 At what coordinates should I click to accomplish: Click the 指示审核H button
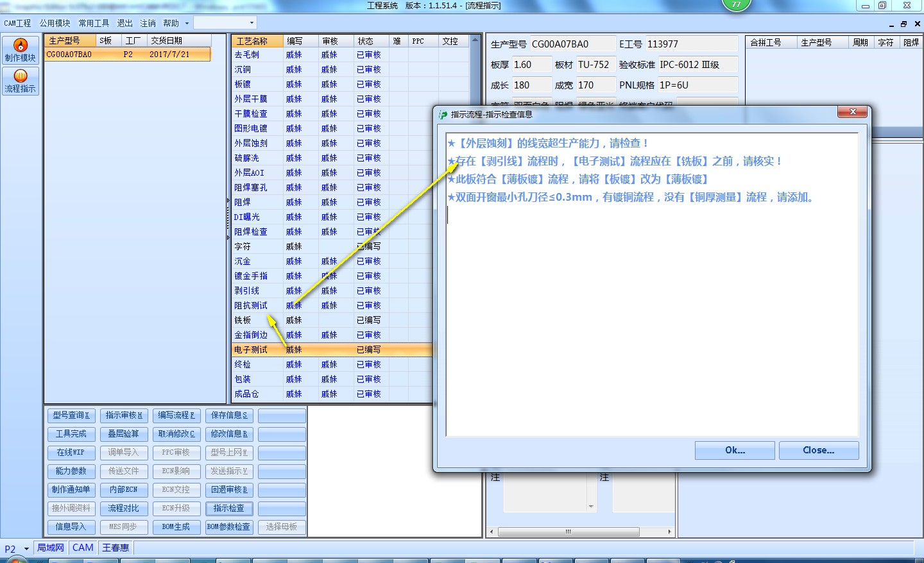(124, 416)
